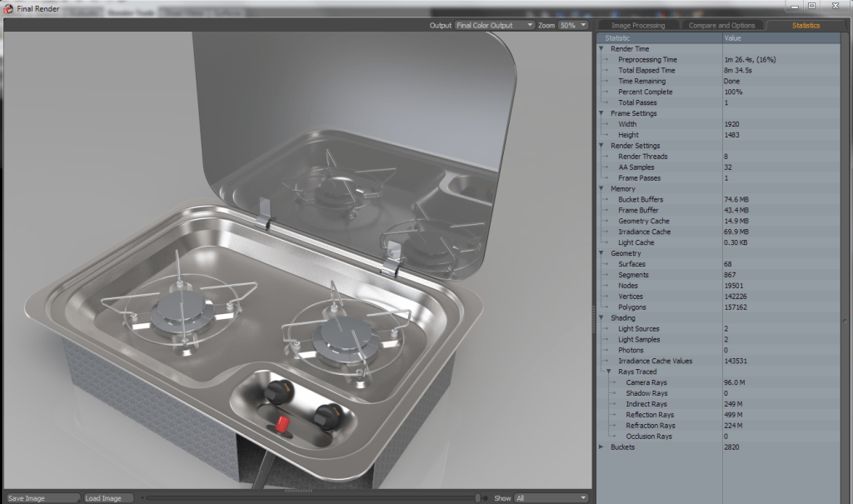853x504 pixels.
Task: Click the Load Image button
Action: coord(107,497)
